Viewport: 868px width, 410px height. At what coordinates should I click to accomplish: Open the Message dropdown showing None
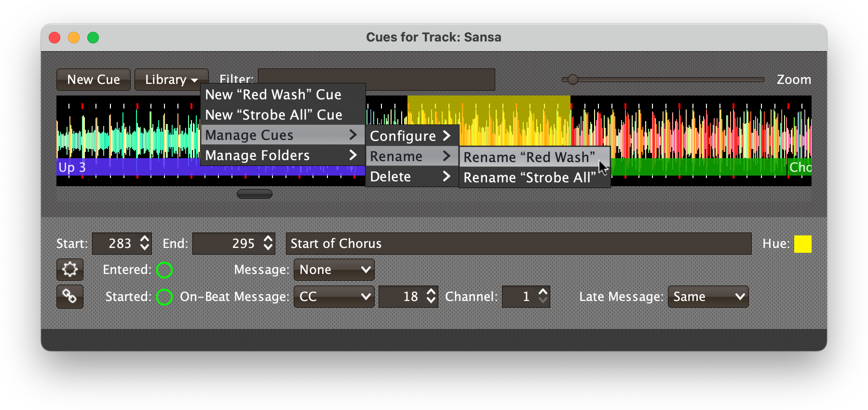334,270
